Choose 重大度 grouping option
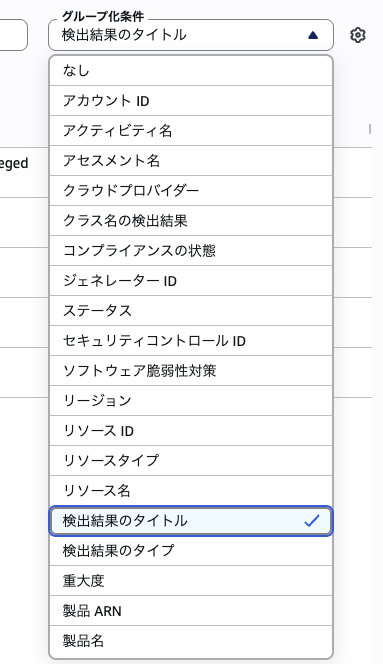The image size is (383, 664). (191, 581)
